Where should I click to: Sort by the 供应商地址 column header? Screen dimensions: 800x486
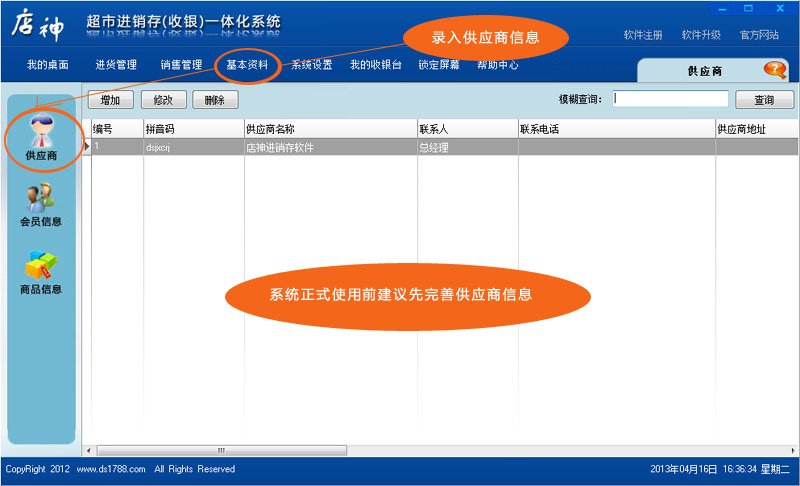[757, 130]
